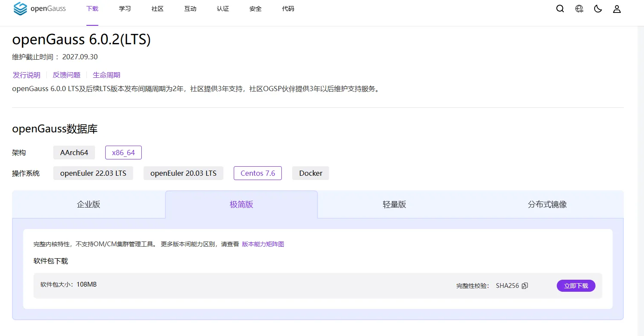Switch to the 轻量版 tab
The width and height of the screenshot is (644, 336).
pyautogui.click(x=394, y=204)
